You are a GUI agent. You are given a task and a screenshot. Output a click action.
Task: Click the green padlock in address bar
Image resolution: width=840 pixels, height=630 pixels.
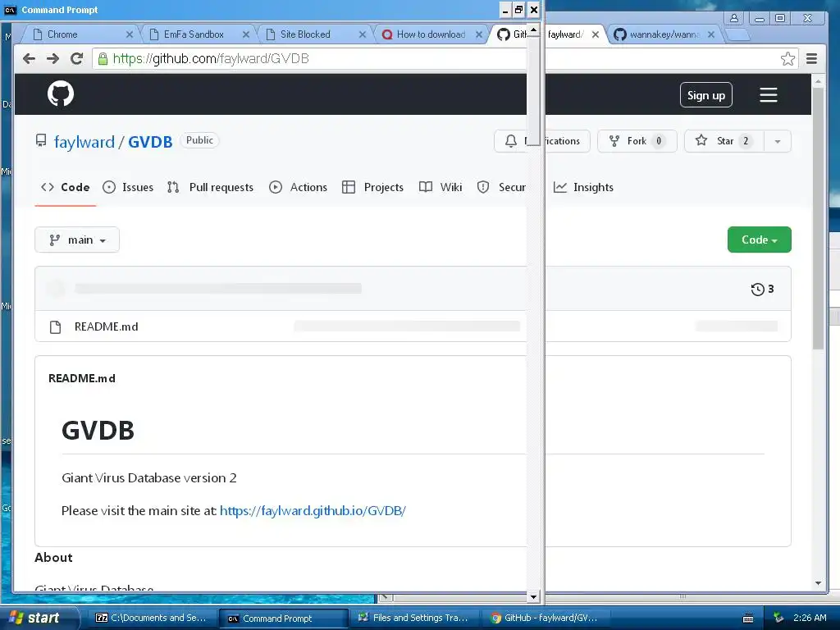[103, 58]
